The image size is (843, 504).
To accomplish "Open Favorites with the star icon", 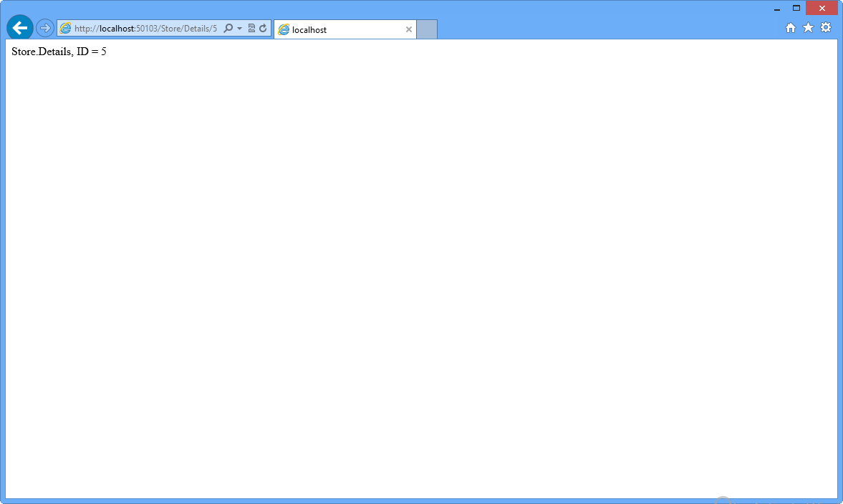I will [808, 27].
